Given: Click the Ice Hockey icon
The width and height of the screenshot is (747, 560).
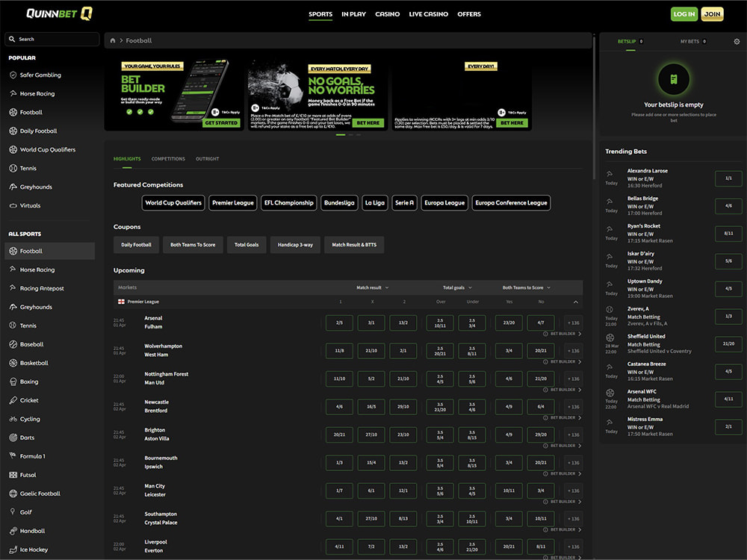Looking at the screenshot, I should point(13,550).
